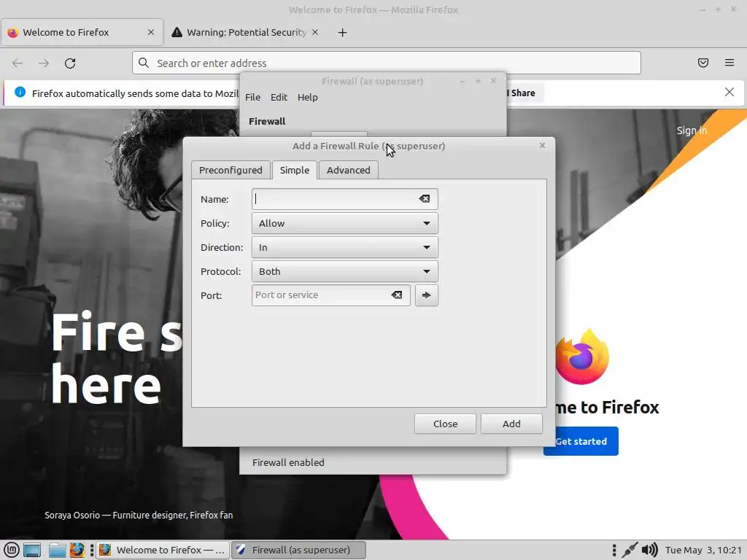Click the arrow button next to Port
This screenshot has width=747, height=560.
click(426, 295)
